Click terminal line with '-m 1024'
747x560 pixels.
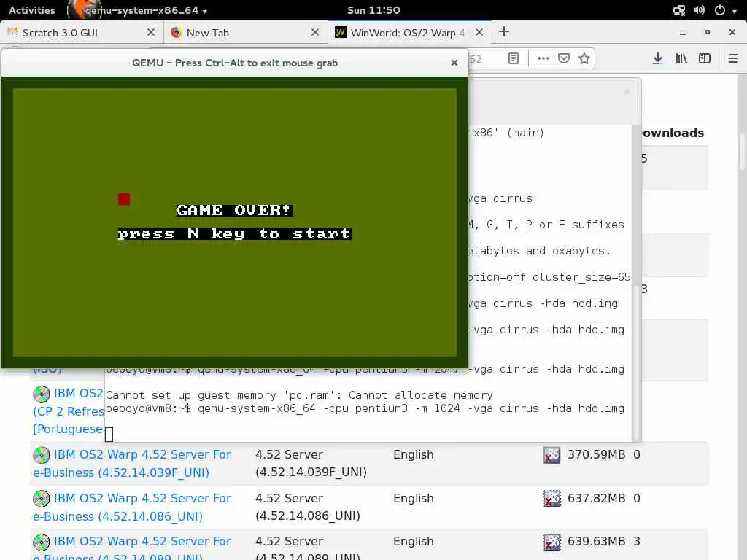coord(365,408)
